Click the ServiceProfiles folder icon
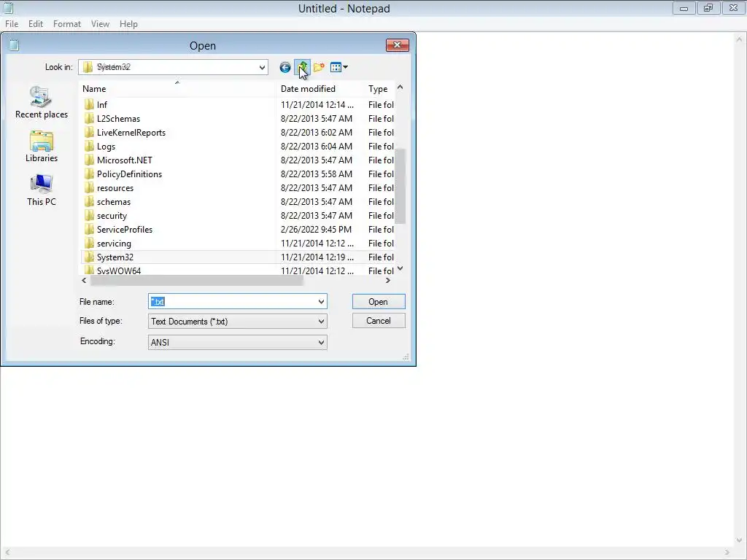The width and height of the screenshot is (747, 560). pyautogui.click(x=89, y=228)
